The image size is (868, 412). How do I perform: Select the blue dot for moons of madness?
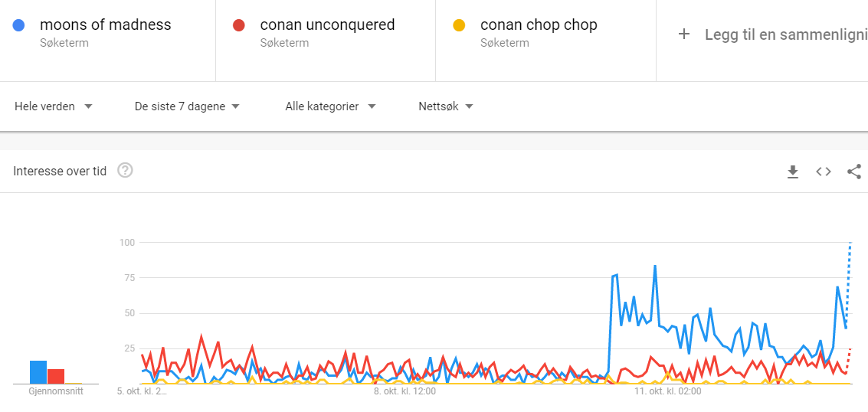click(18, 25)
